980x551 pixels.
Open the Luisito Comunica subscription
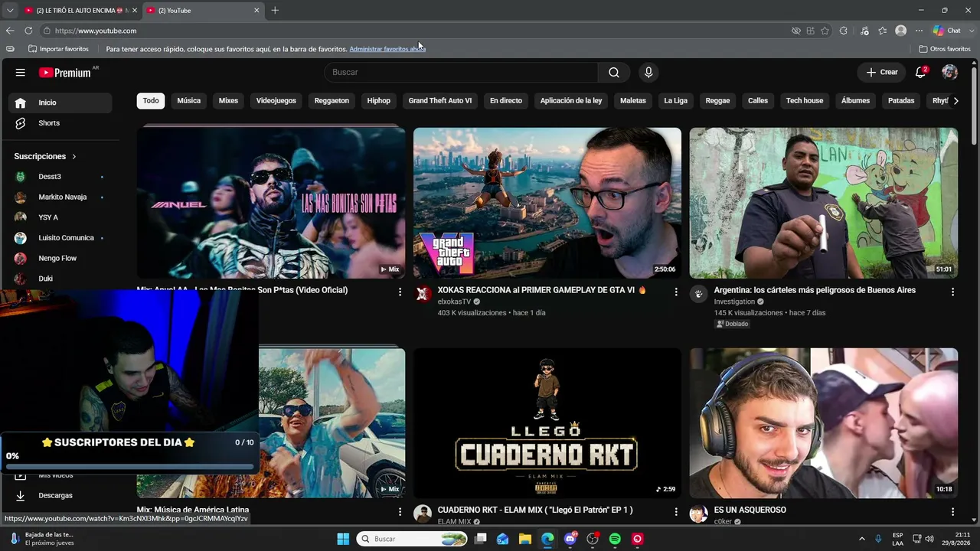tap(60, 238)
